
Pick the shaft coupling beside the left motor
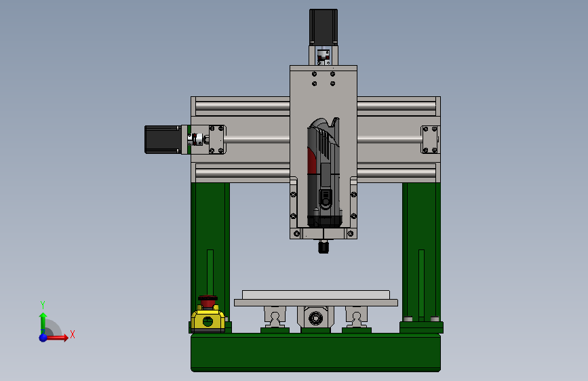coord(195,140)
